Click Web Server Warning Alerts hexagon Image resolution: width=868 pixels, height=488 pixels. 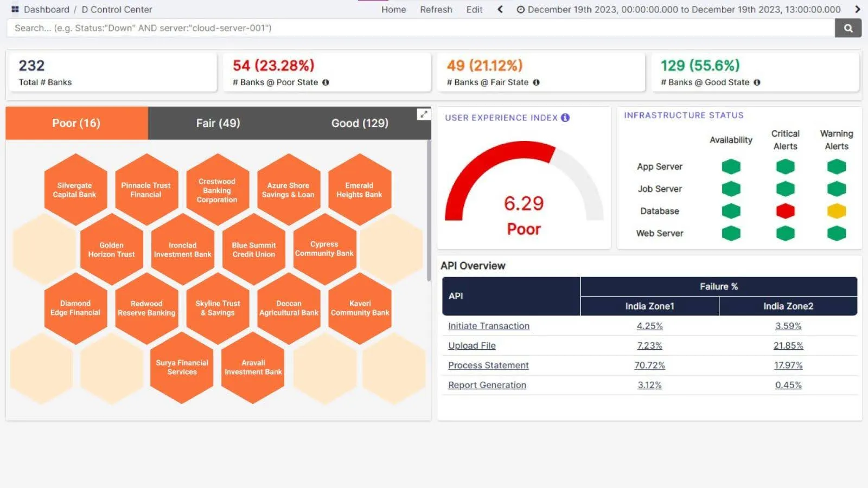click(x=837, y=233)
